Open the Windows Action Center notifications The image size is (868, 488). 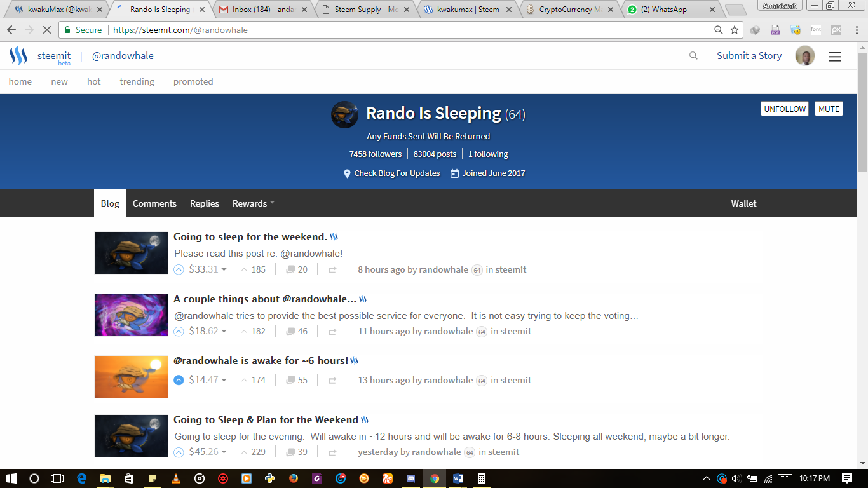pos(847,478)
